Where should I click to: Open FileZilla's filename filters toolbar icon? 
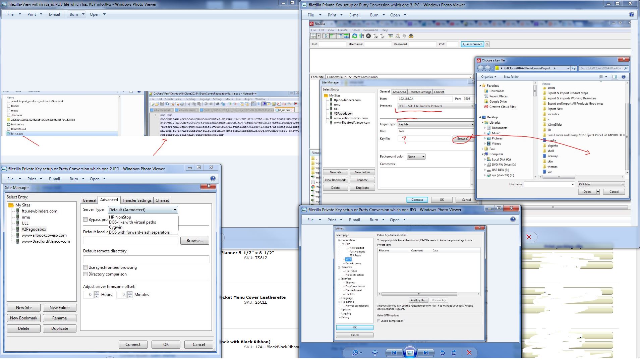click(x=391, y=36)
